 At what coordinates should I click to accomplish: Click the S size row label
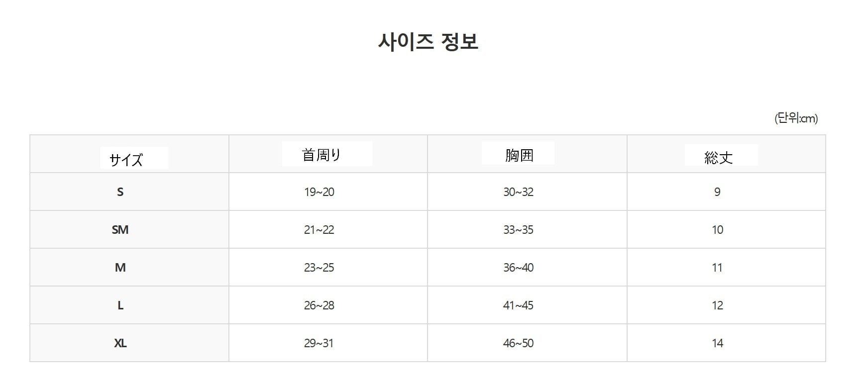(120, 192)
